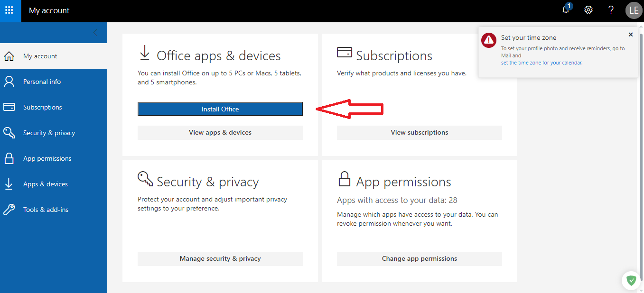Image resolution: width=644 pixels, height=293 pixels.
Task: Click the help question mark icon
Action: [611, 10]
